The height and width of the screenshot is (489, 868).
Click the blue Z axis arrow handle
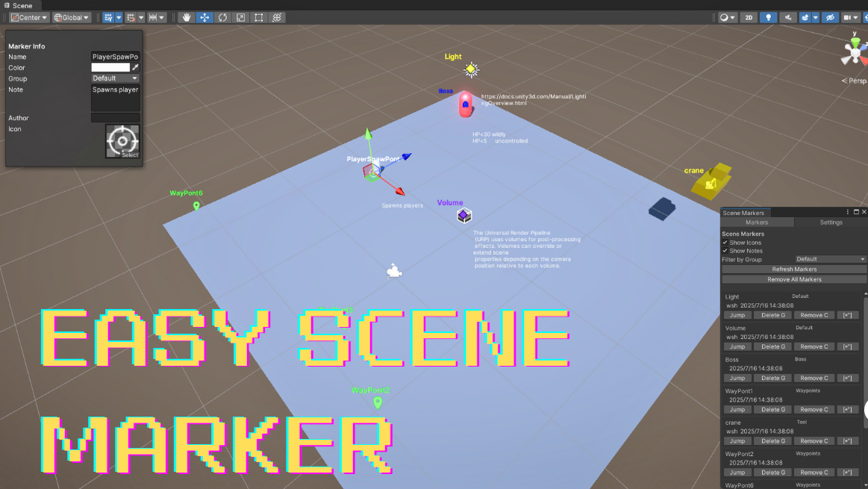pos(407,157)
